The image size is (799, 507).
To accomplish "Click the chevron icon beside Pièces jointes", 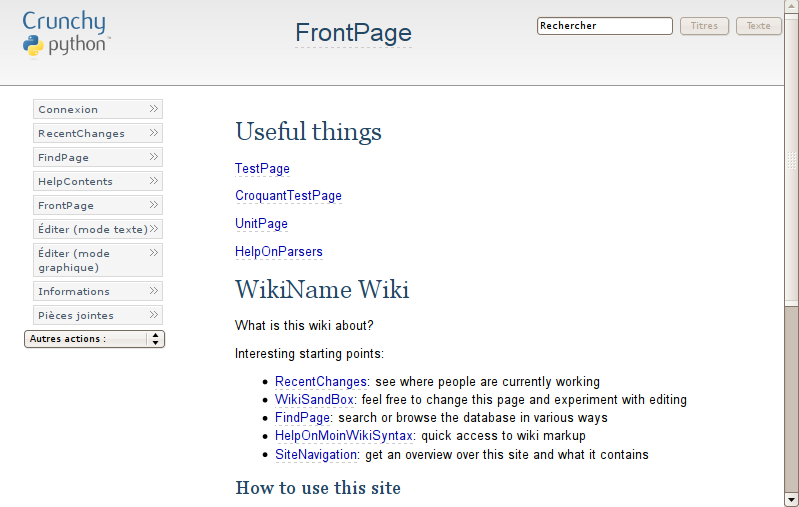I will coord(154,315).
